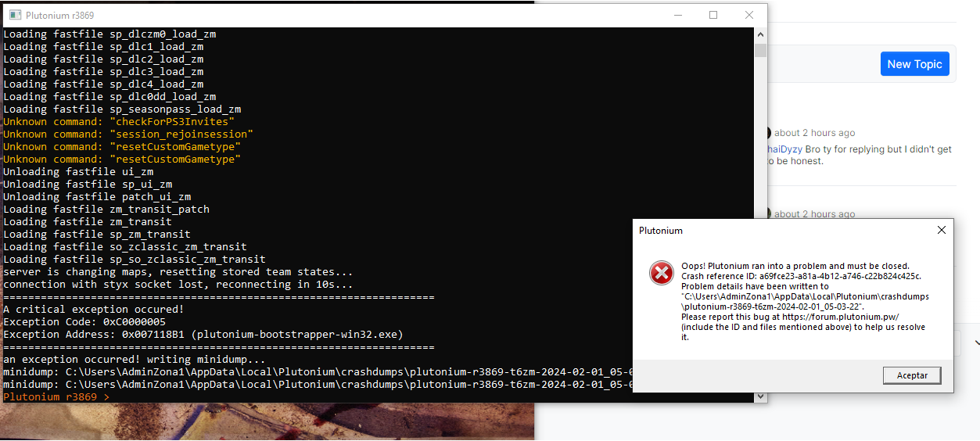Click 'server is changing maps' console line
The width and height of the screenshot is (980, 441).
(x=178, y=272)
